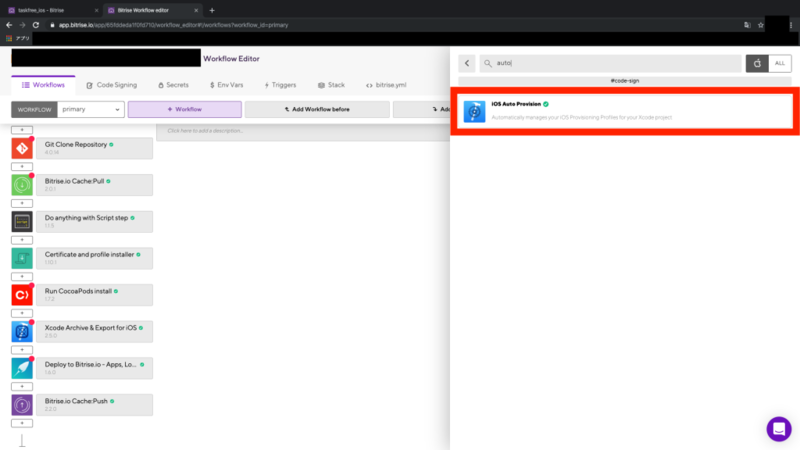Filter steps by Apple platform icon
Screen dimensions: 800x450
pos(757,63)
